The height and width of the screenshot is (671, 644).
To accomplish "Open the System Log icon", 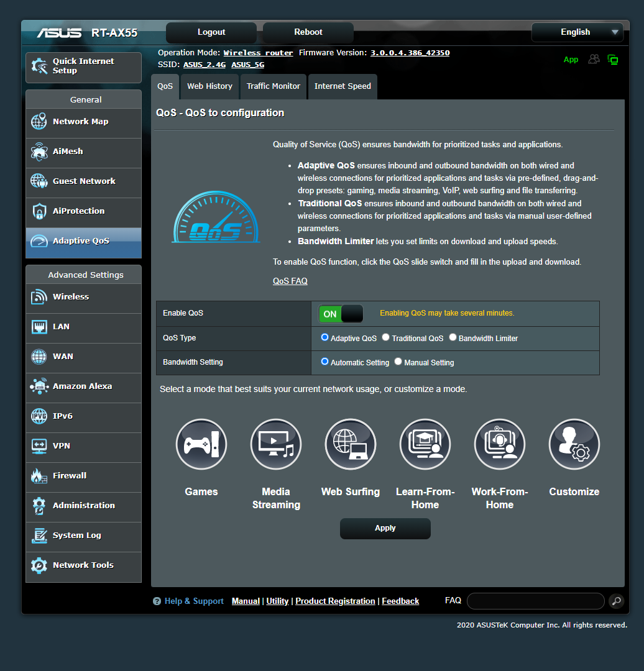I will pyautogui.click(x=39, y=536).
